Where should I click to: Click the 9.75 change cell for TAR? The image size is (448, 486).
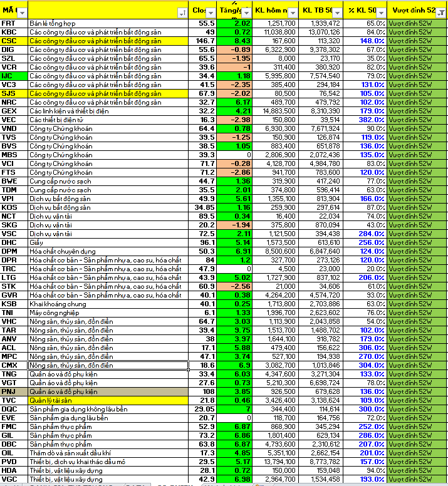click(x=235, y=330)
